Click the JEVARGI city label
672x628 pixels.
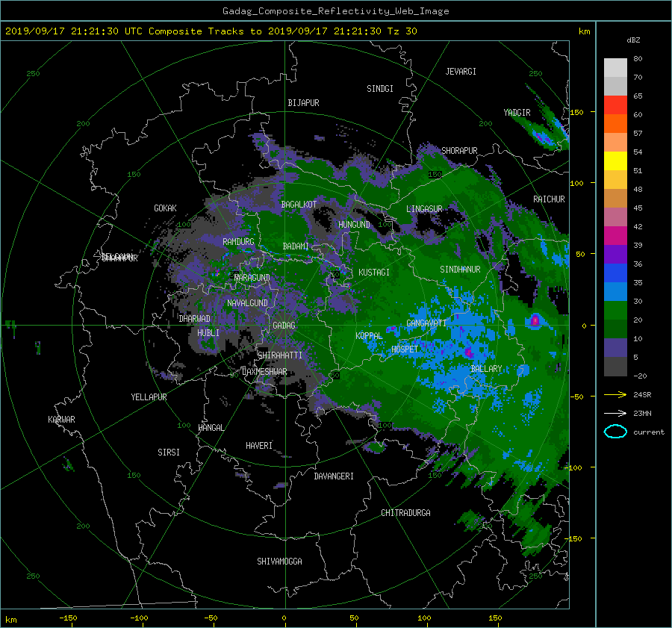[x=461, y=72]
